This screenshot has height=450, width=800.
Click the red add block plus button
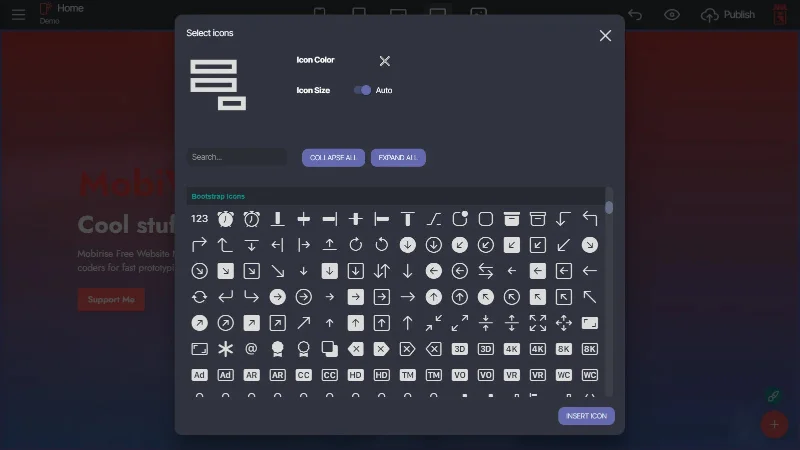tap(774, 424)
